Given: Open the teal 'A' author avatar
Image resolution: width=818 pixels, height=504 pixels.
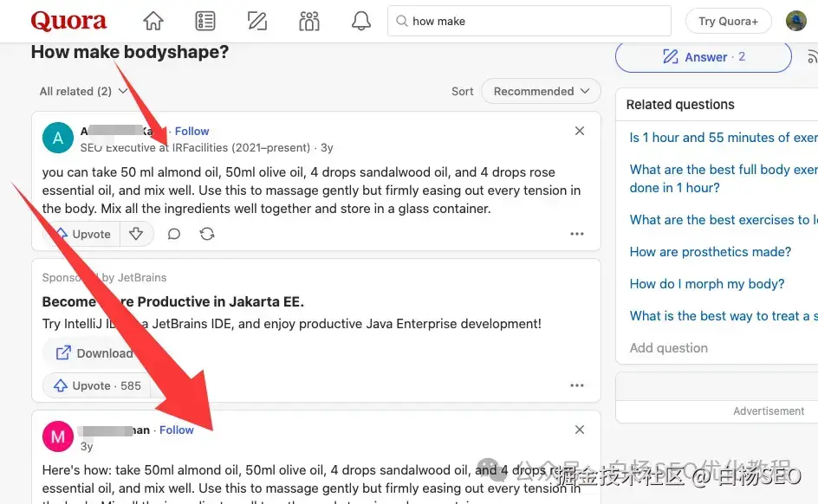Looking at the screenshot, I should pos(58,138).
